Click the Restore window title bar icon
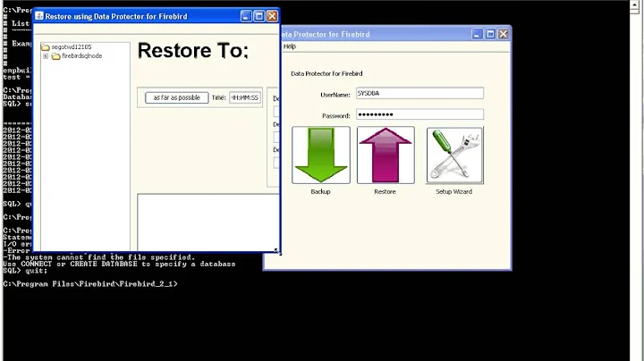644x361 pixels. point(39,16)
